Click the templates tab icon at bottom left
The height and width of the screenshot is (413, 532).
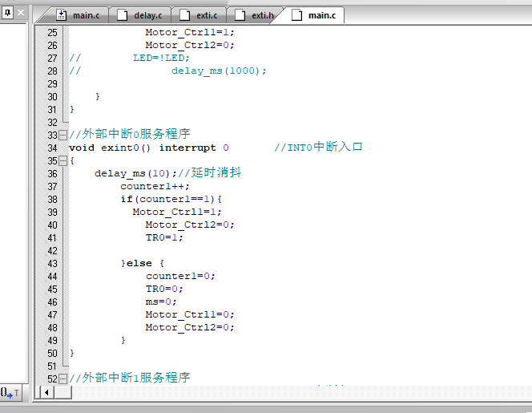[x=10, y=393]
